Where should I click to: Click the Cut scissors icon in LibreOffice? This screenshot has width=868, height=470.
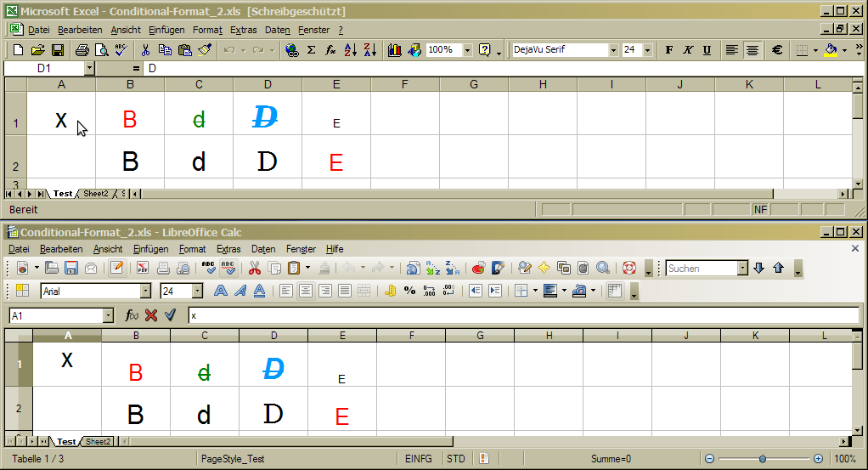pyautogui.click(x=254, y=269)
